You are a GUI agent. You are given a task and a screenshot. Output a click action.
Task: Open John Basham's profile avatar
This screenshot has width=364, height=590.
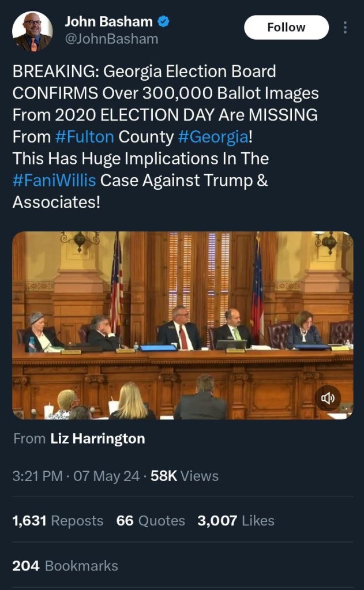click(32, 31)
